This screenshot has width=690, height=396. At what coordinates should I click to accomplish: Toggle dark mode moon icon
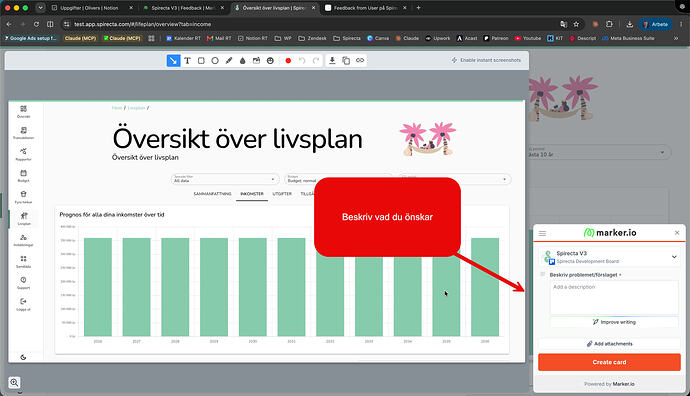tap(23, 357)
